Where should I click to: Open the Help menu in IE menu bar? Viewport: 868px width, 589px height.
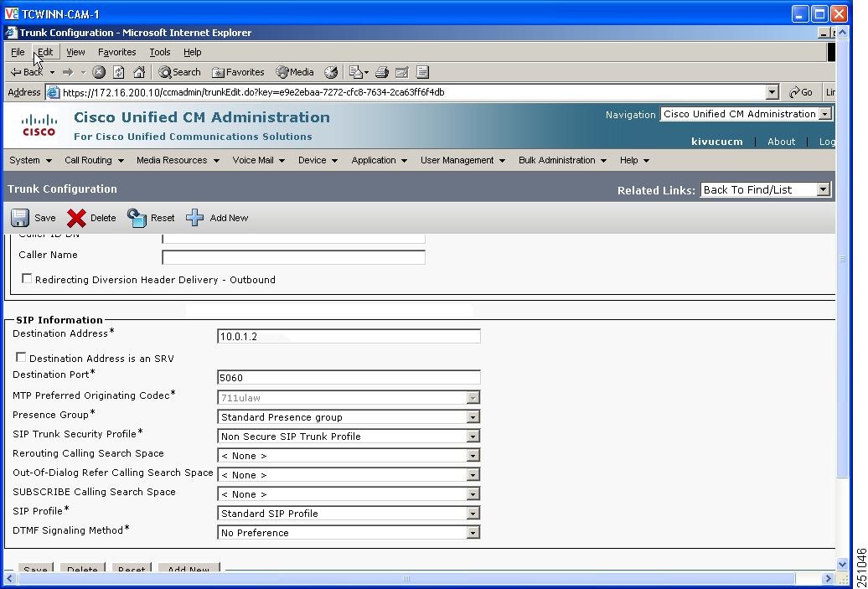(192, 52)
